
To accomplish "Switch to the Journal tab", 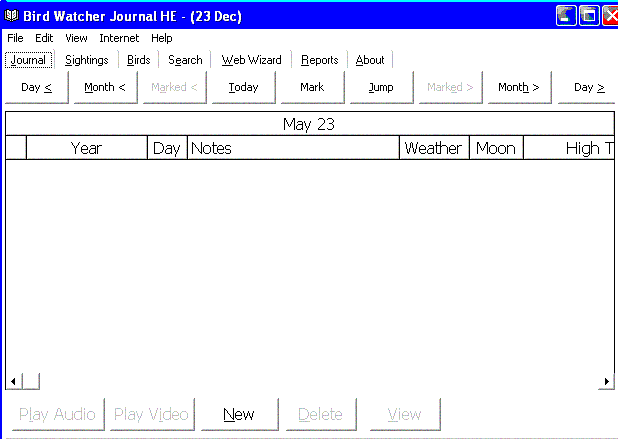I will pos(28,60).
